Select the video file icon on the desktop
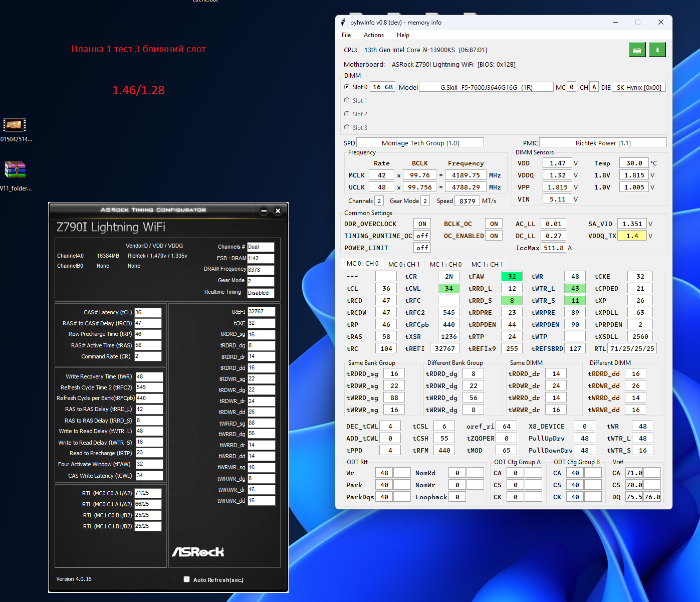This screenshot has height=602, width=700. point(15,125)
